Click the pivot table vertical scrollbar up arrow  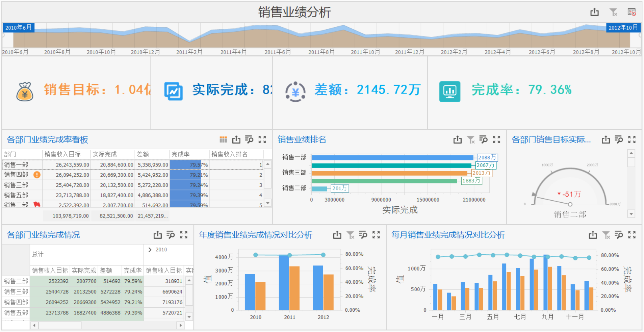point(189,280)
